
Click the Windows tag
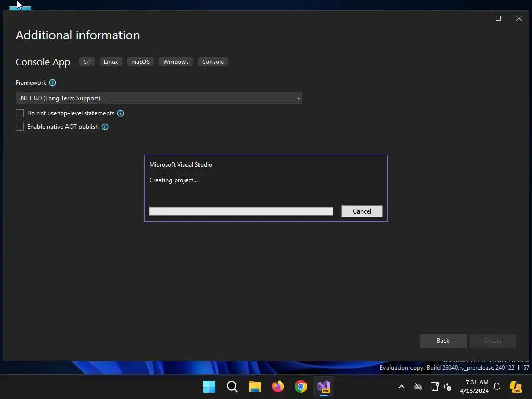pyautogui.click(x=176, y=62)
